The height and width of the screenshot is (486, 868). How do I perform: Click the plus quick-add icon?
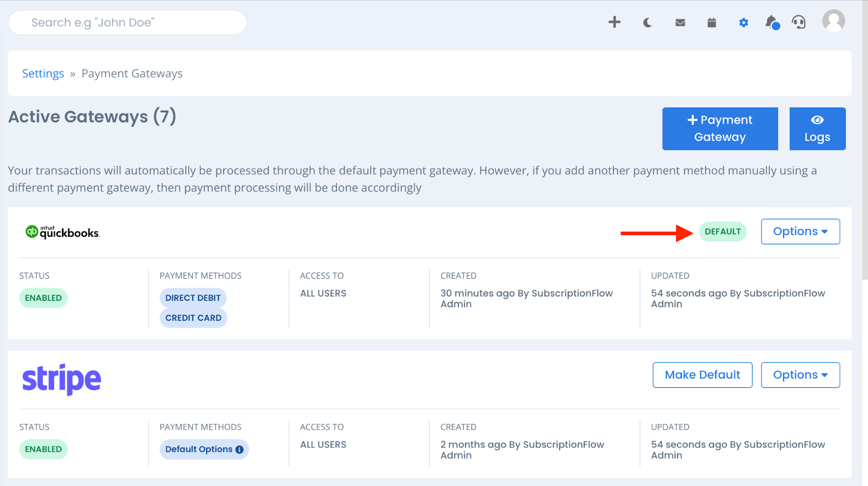tap(614, 22)
